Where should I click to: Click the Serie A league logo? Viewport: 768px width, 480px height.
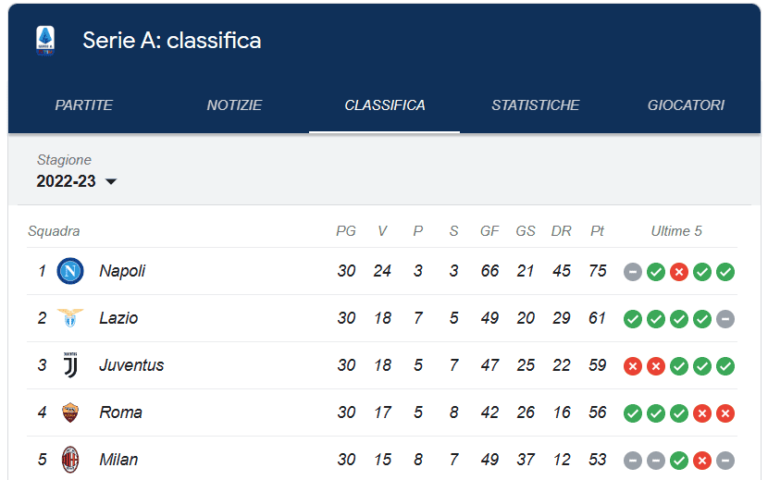pos(45,40)
